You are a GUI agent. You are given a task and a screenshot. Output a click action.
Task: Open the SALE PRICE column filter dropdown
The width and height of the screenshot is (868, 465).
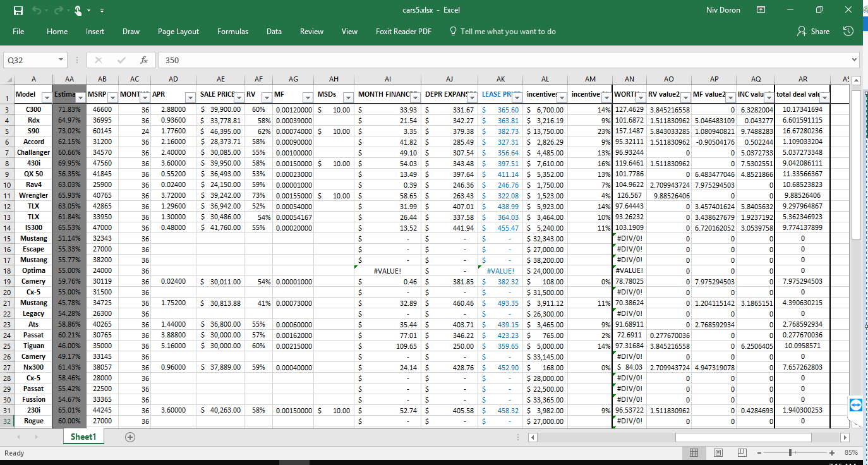(x=239, y=97)
